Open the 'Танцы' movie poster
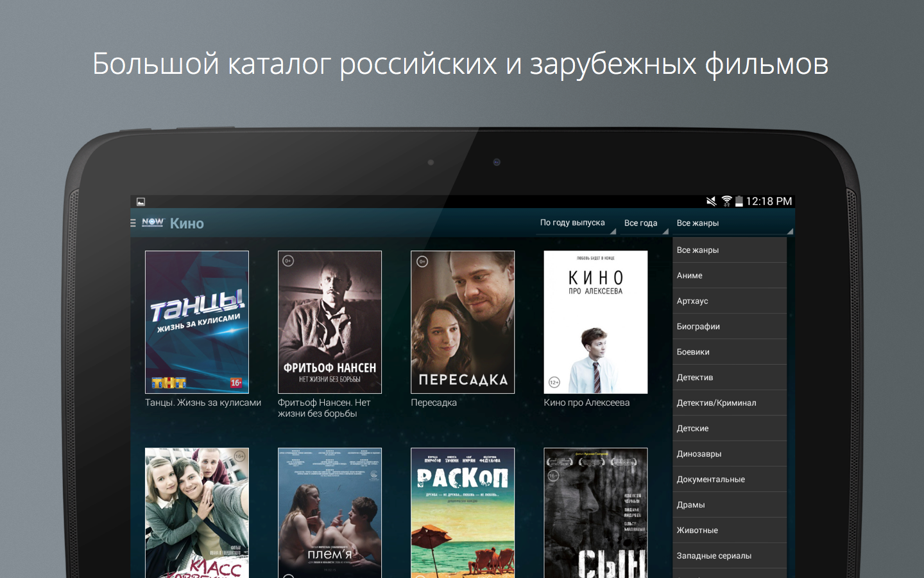924x578 pixels. coord(197,322)
